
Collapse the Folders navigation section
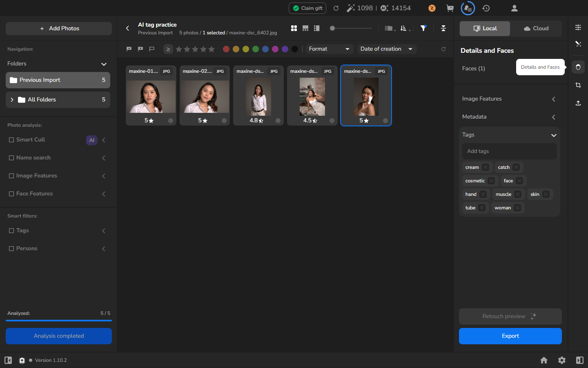pyautogui.click(x=104, y=64)
